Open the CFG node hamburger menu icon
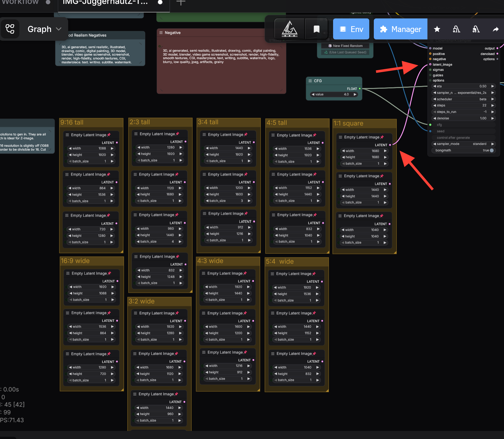The height and width of the screenshot is (439, 504). coord(310,81)
